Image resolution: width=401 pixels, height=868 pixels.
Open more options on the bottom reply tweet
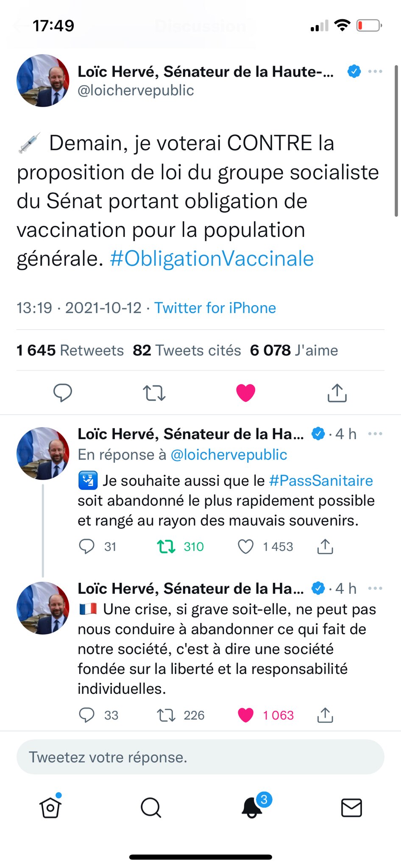(375, 588)
